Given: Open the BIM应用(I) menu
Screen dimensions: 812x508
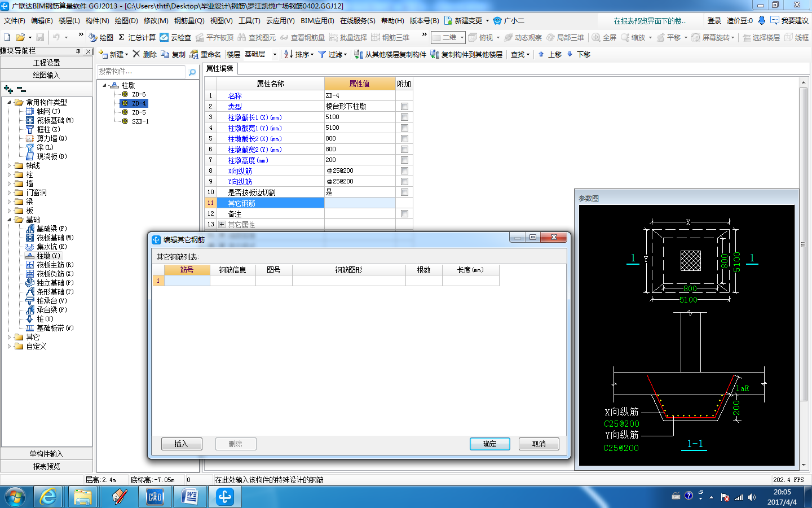Looking at the screenshot, I should tap(317, 20).
